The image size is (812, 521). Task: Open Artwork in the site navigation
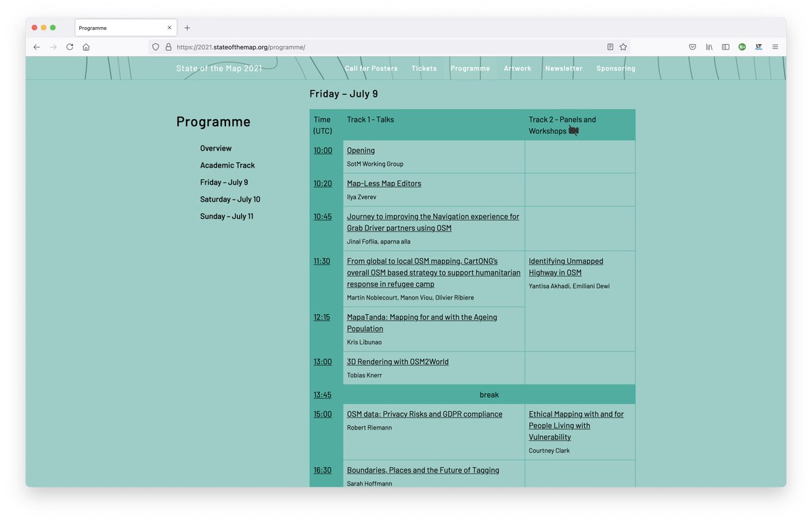(x=518, y=68)
